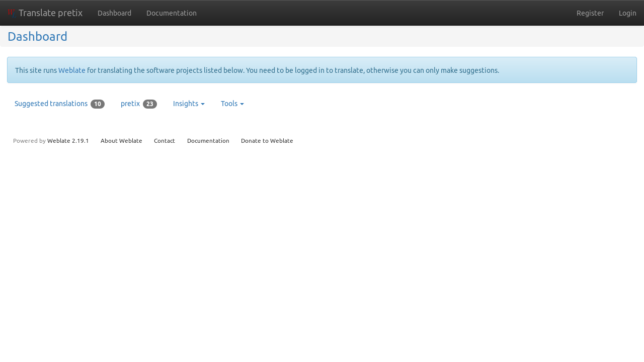Screen dimensions: 644x362
Task: Open the Weblate 2.19.1 version link
Action: [x=68, y=141]
